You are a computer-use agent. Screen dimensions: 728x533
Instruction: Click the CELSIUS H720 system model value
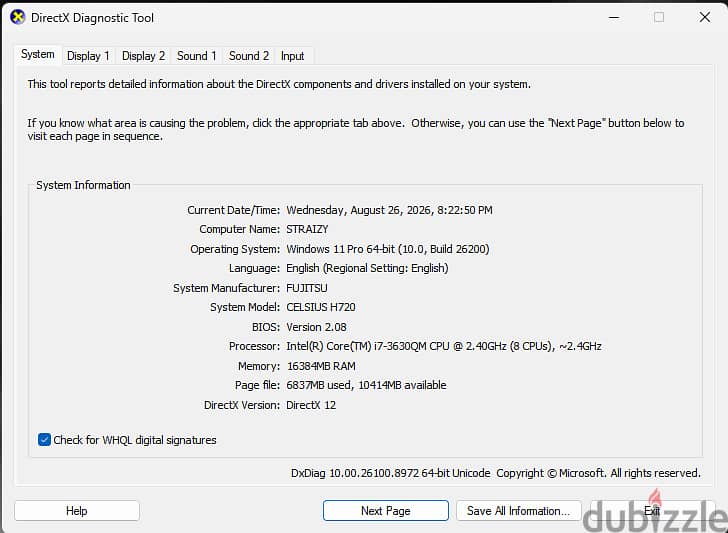(x=321, y=307)
